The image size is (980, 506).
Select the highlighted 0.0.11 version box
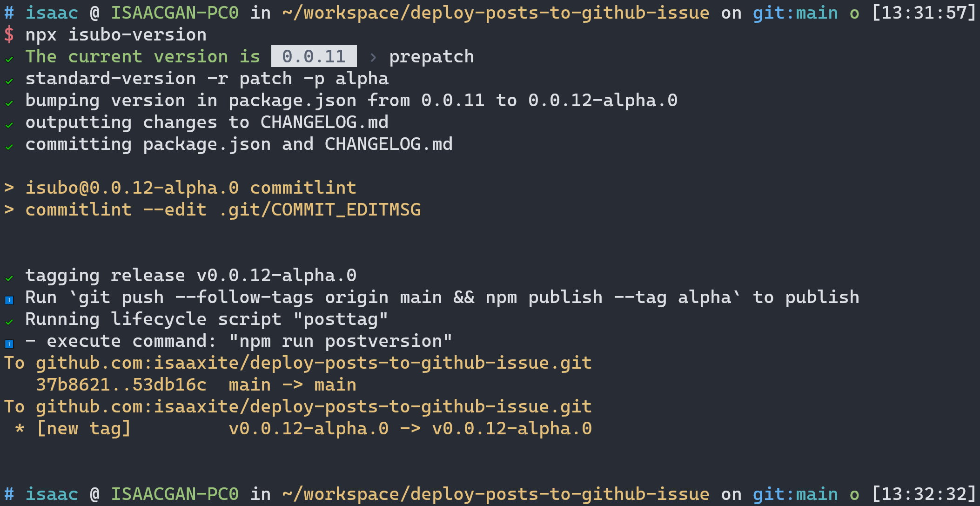click(x=314, y=56)
